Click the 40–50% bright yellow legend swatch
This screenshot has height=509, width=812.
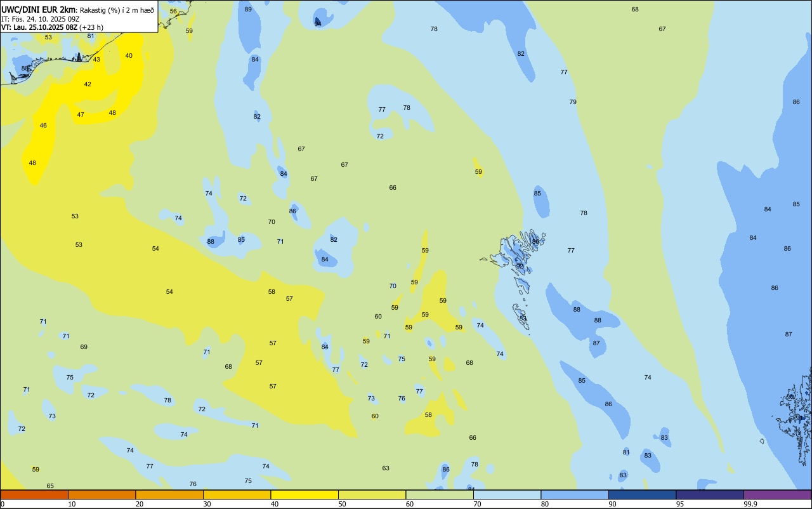(304, 494)
